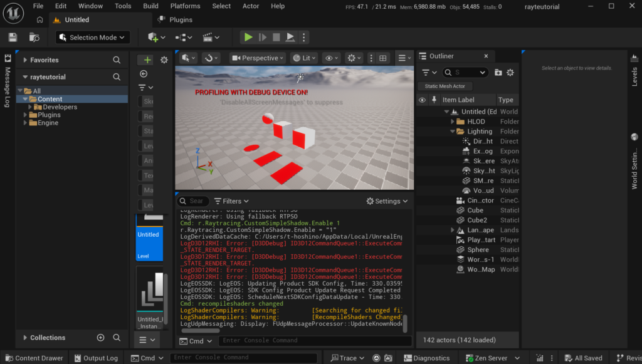Click the green plus Add button in Content Browser
The image size is (642, 364).
pyautogui.click(x=147, y=60)
